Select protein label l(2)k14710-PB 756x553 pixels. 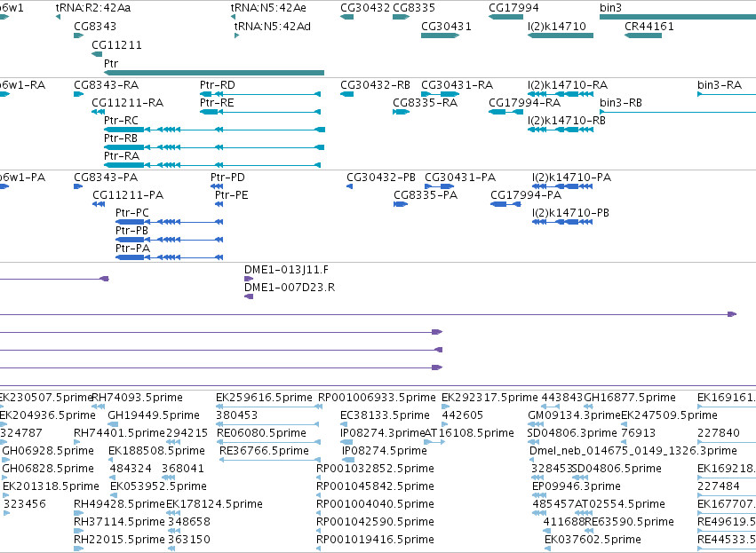(570, 213)
